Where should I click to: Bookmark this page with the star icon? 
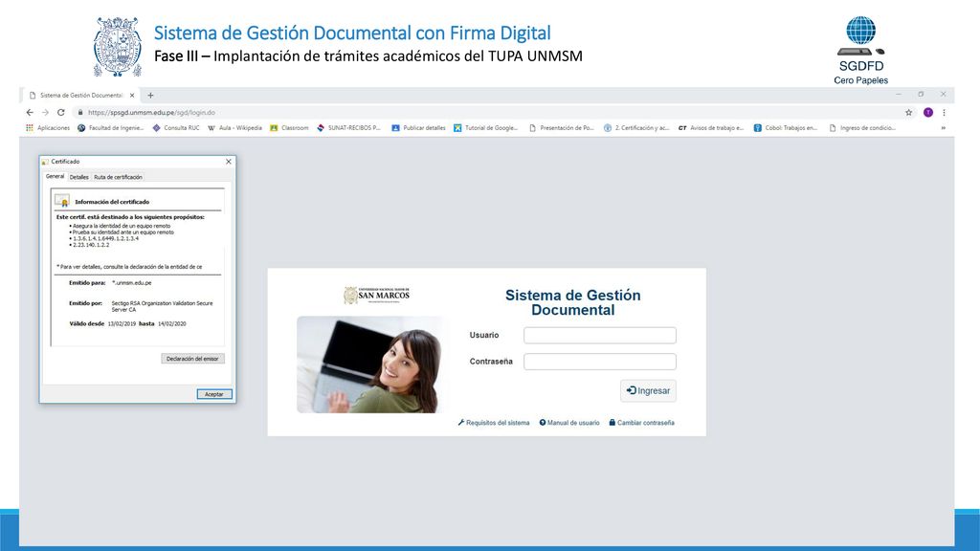pyautogui.click(x=909, y=113)
